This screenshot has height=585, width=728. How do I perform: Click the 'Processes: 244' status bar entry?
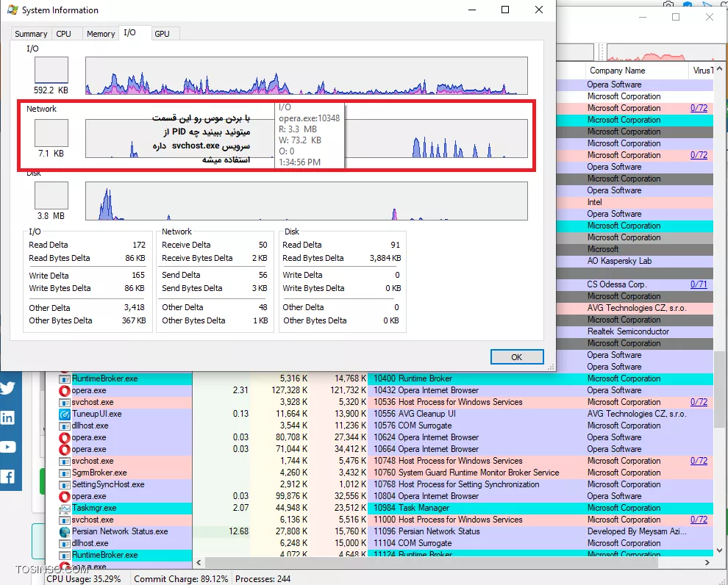point(263,579)
